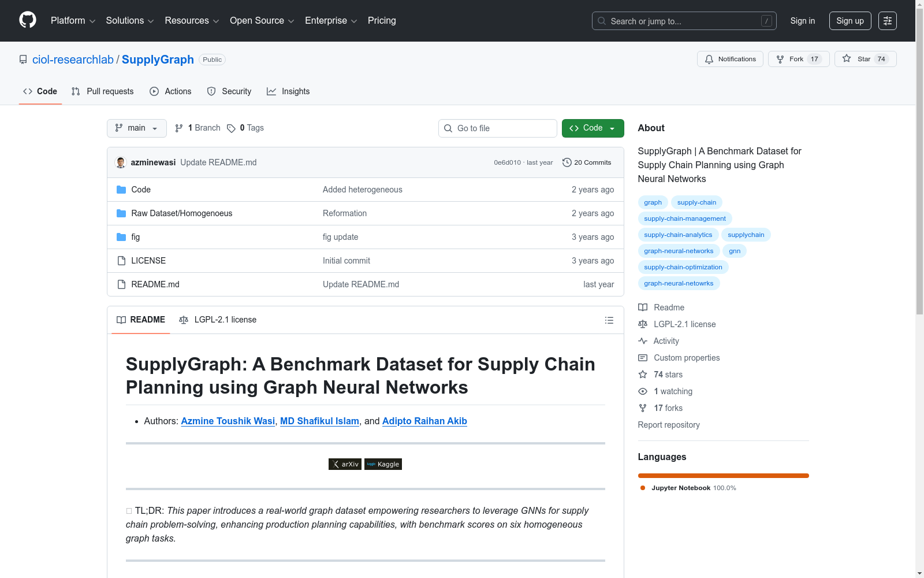Open the graph-neural-networks topic tag
This screenshot has height=578, width=924.
pos(679,251)
